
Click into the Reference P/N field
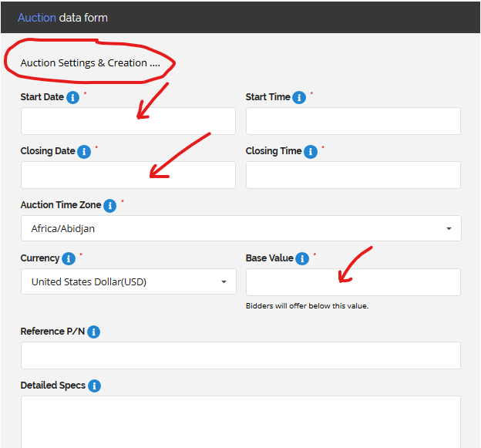240,355
